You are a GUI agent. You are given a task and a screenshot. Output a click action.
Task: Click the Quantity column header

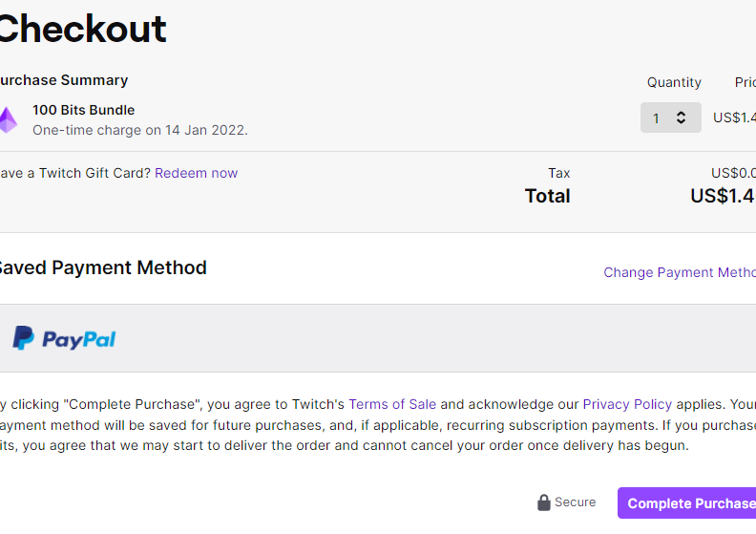674,82
